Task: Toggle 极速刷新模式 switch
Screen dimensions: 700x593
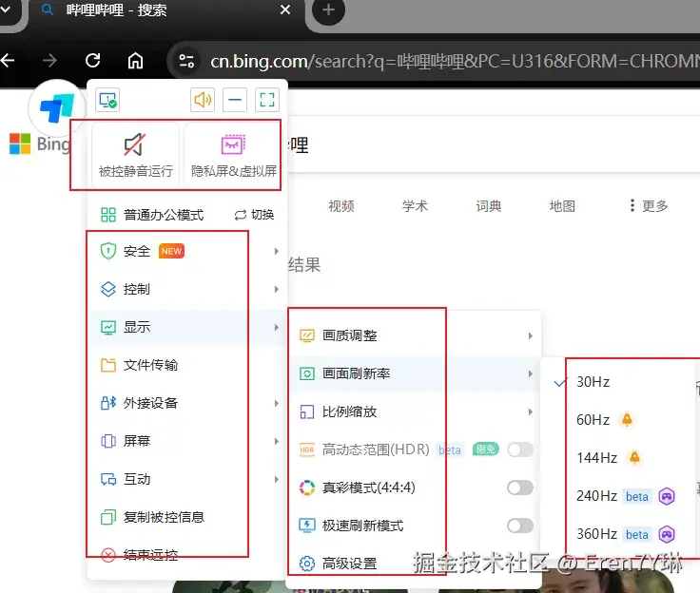Action: coord(520,526)
